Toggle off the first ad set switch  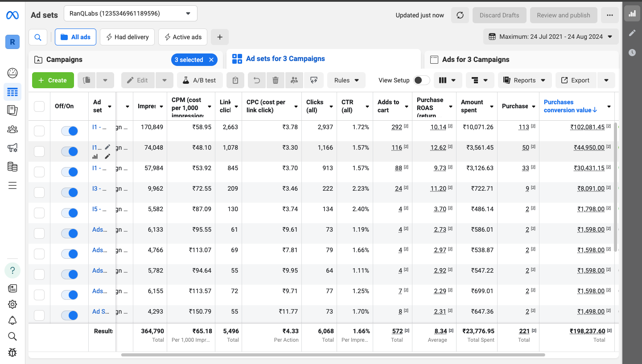[x=70, y=131]
